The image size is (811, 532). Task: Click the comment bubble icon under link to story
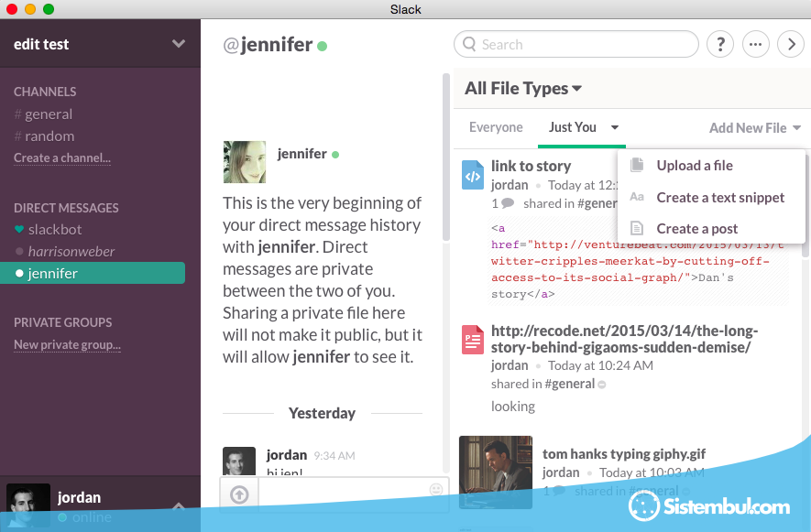[508, 203]
